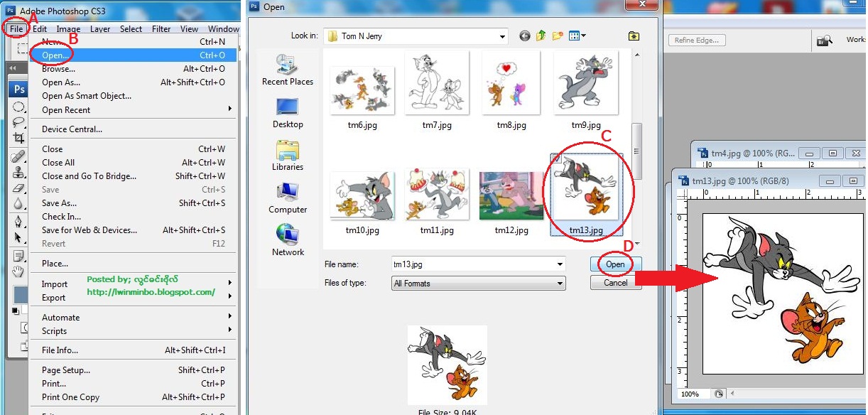Select the Lasso tool

pyautogui.click(x=18, y=123)
